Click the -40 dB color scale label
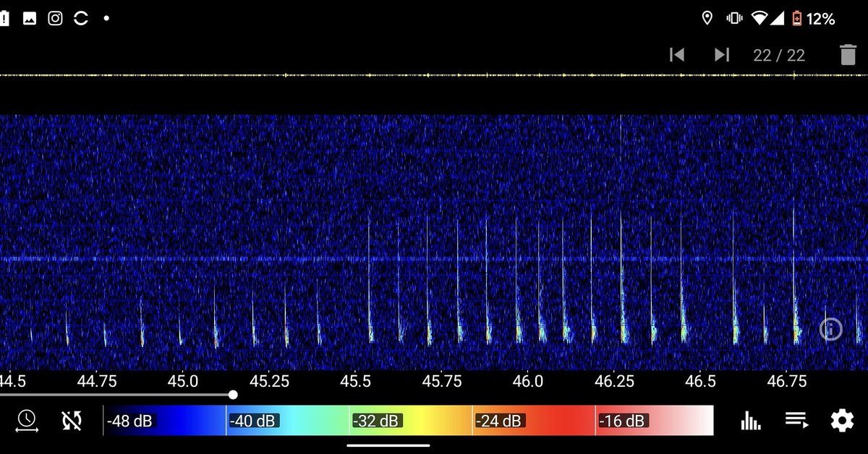 [253, 421]
